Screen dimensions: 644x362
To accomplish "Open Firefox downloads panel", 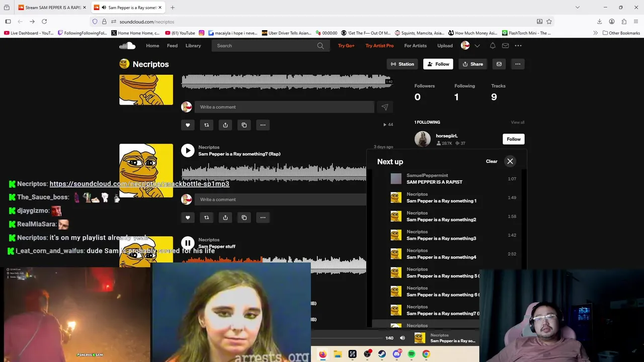I will coord(599,22).
